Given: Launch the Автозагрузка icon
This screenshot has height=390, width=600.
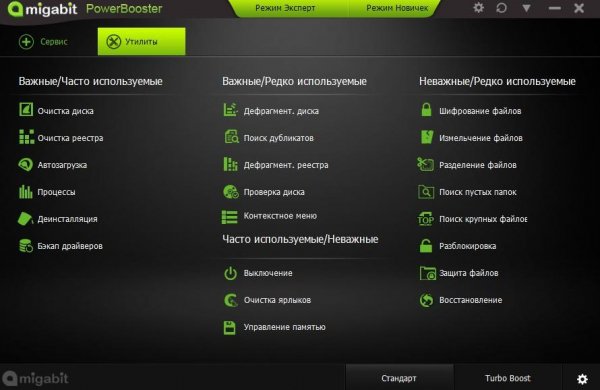Looking at the screenshot, I should 26,165.
